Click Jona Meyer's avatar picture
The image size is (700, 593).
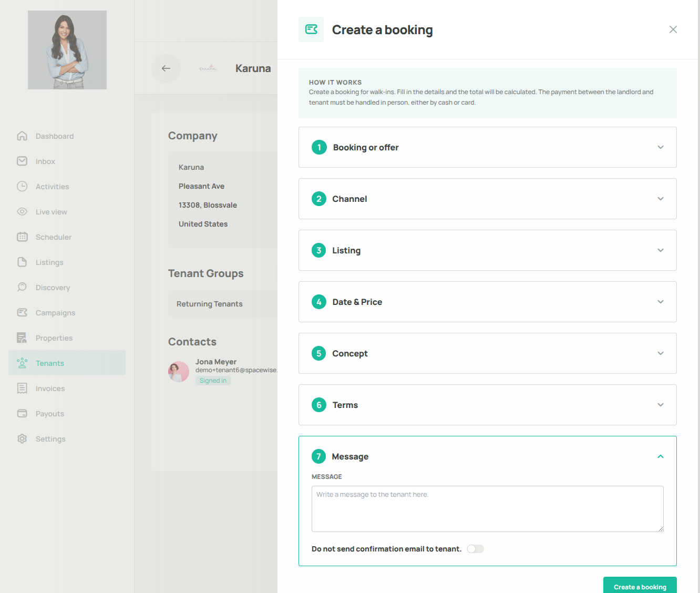[x=179, y=372]
